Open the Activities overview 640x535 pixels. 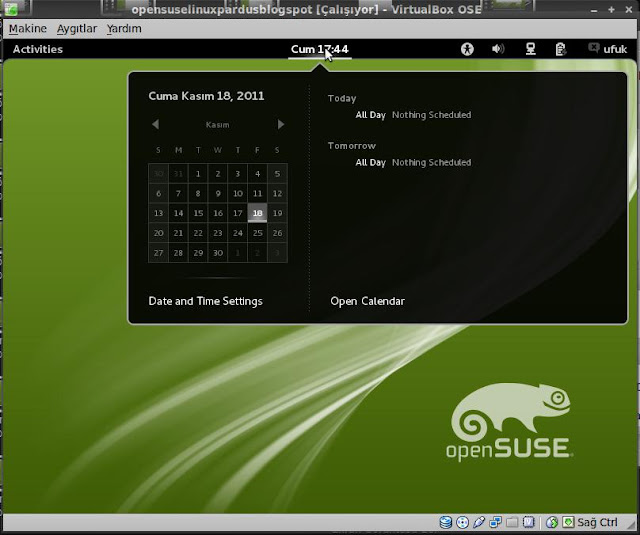[x=38, y=49]
